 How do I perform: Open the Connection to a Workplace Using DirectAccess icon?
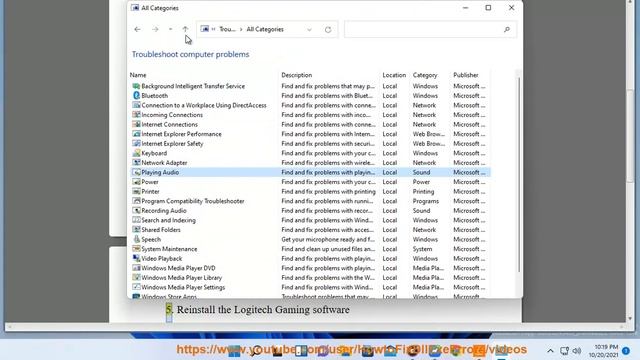(x=136, y=105)
